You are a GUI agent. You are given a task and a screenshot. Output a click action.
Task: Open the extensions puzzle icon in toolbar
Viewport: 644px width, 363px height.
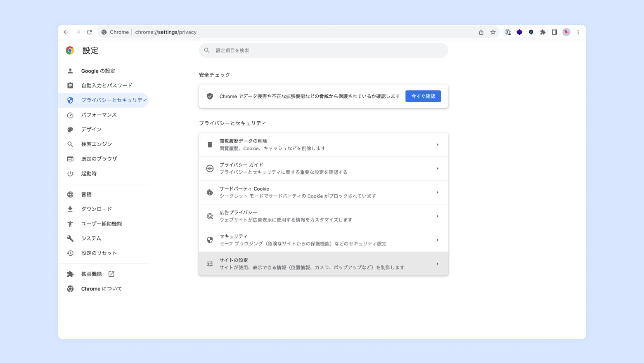(543, 32)
